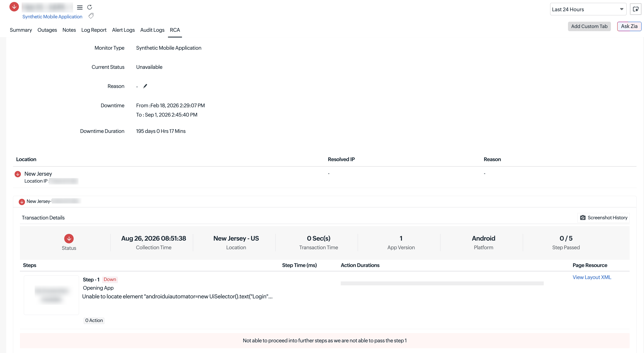Screen dimensions: 644x353
Task: Expand the New Jersey transaction section header
Action: point(325,201)
